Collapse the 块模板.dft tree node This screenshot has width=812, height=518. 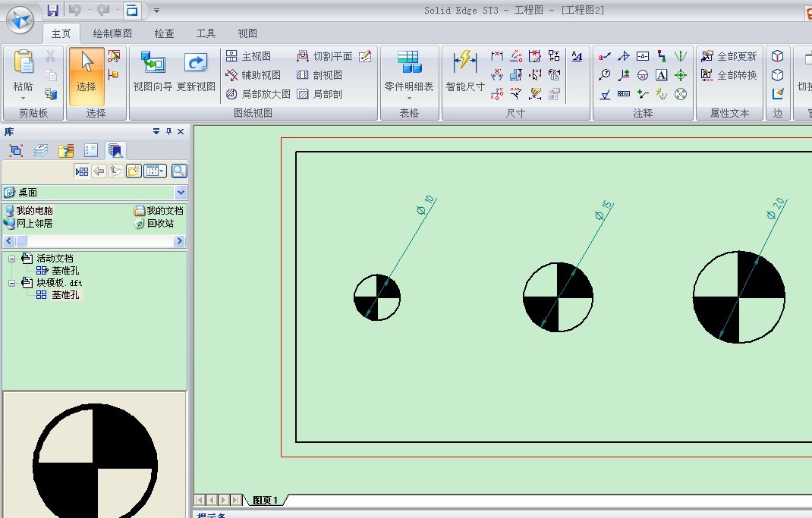click(x=12, y=283)
